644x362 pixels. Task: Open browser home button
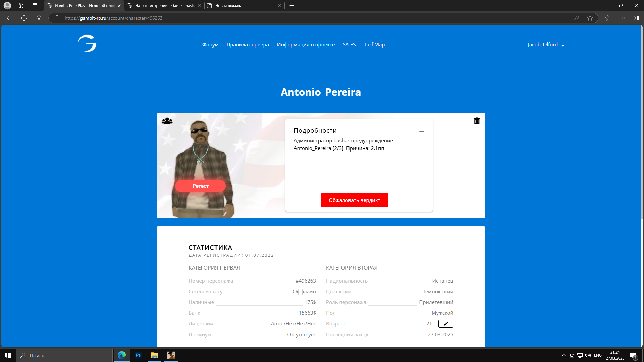39,18
